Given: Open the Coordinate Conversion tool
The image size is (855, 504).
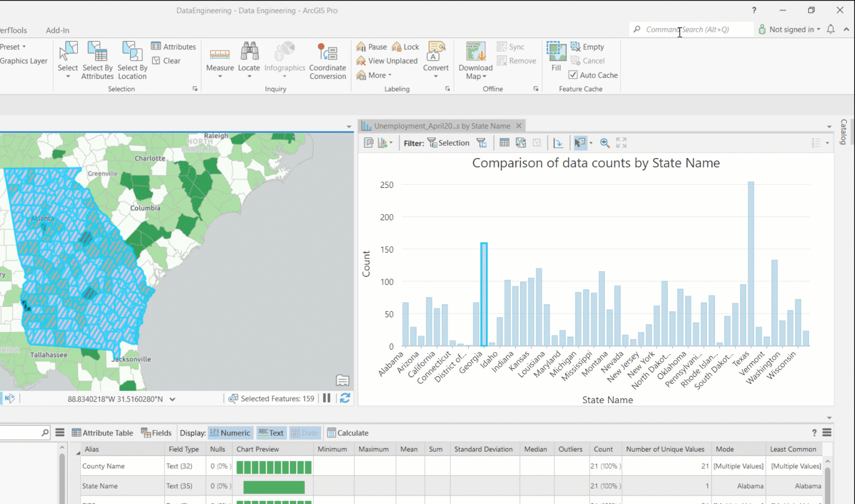Looking at the screenshot, I should [327, 52].
